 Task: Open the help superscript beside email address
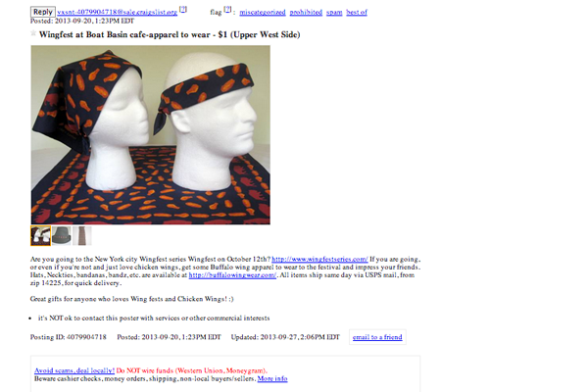[x=183, y=10]
